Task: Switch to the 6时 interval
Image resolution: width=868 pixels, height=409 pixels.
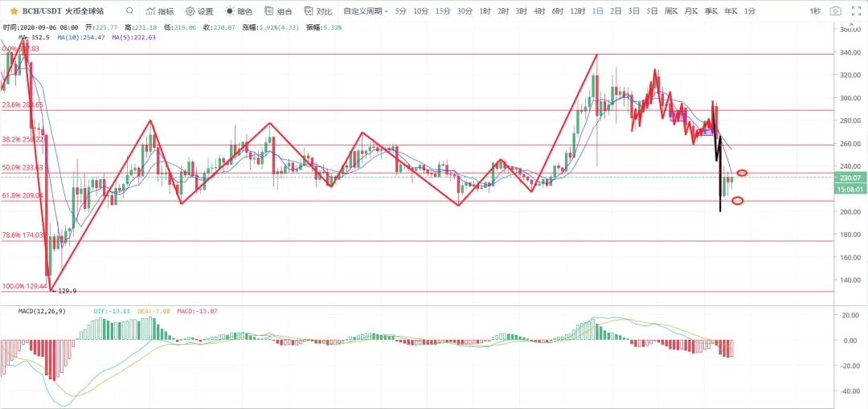Action: coord(558,11)
